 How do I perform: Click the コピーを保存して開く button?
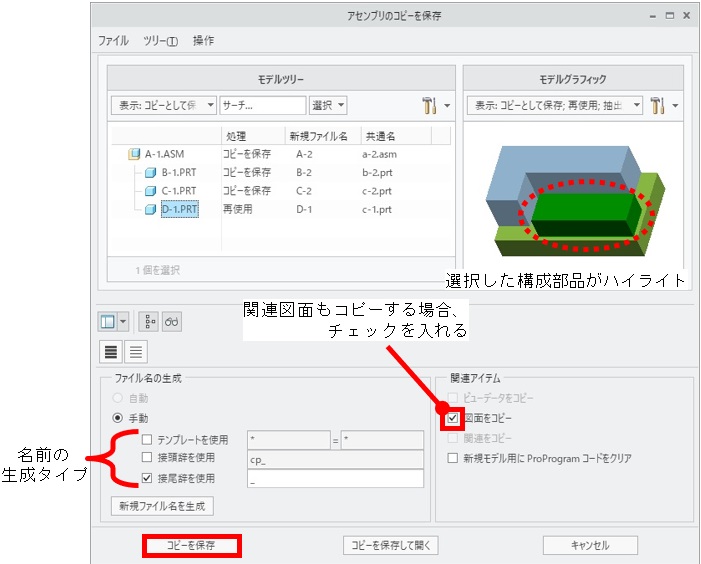(391, 545)
